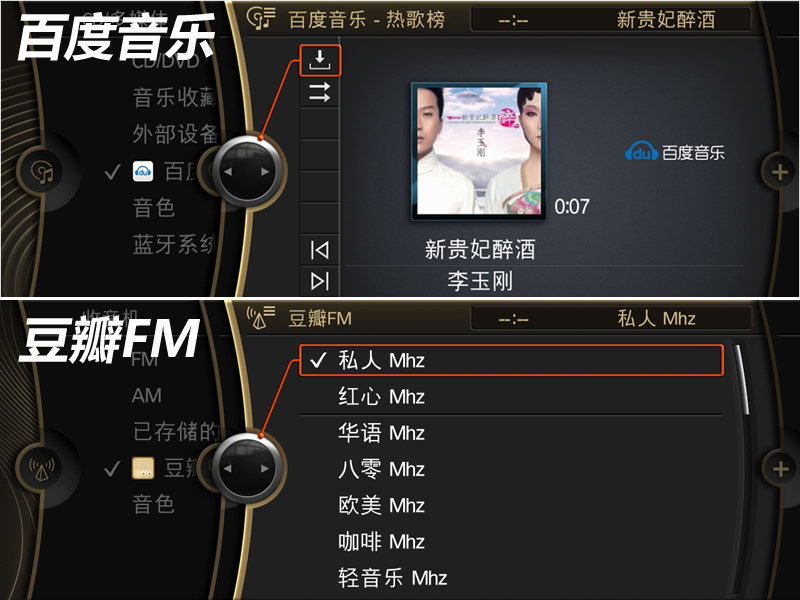Choose the 欧美 Mhz channel
The width and height of the screenshot is (800, 600).
tap(511, 505)
